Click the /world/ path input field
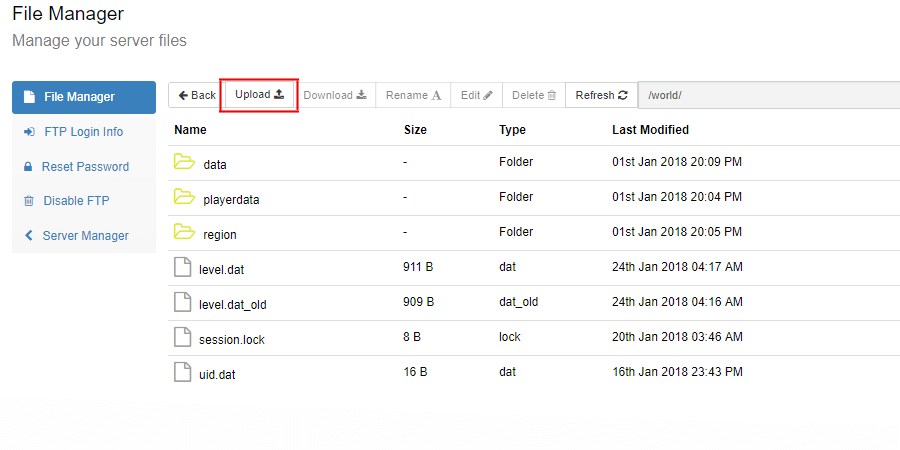This screenshot has height=450, width=900. [768, 95]
